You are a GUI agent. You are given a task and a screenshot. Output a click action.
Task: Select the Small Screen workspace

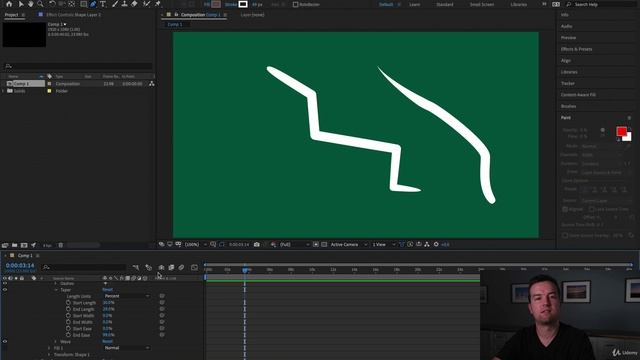point(482,4)
